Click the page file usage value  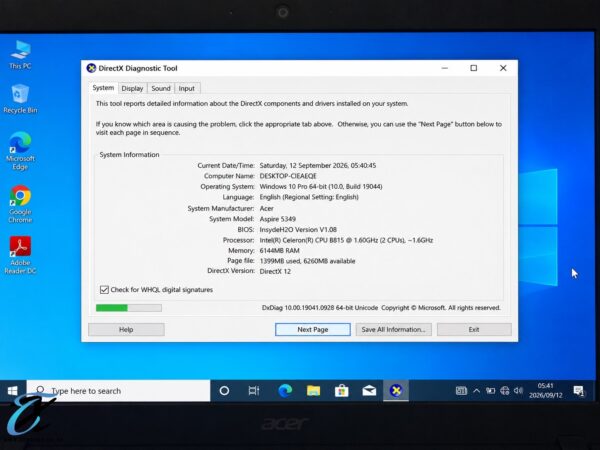point(307,261)
